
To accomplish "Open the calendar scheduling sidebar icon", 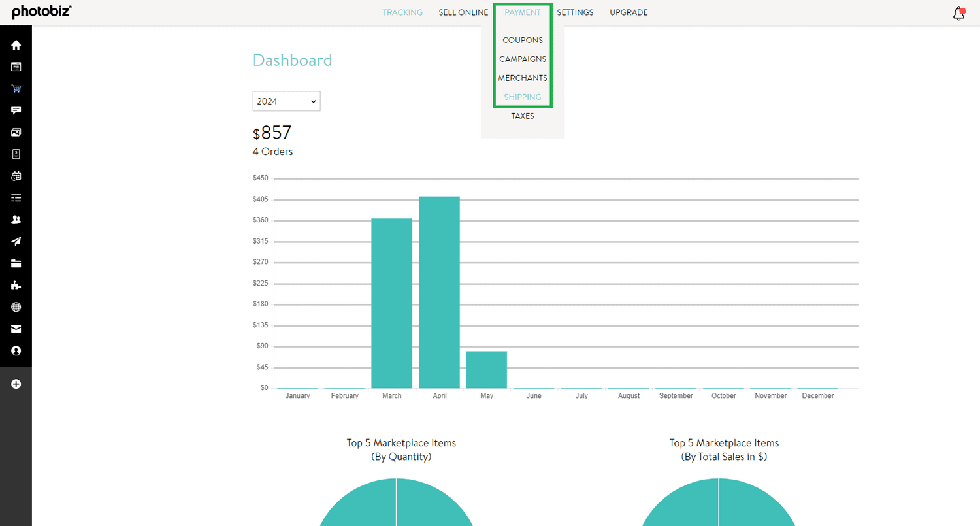I will pyautogui.click(x=16, y=176).
